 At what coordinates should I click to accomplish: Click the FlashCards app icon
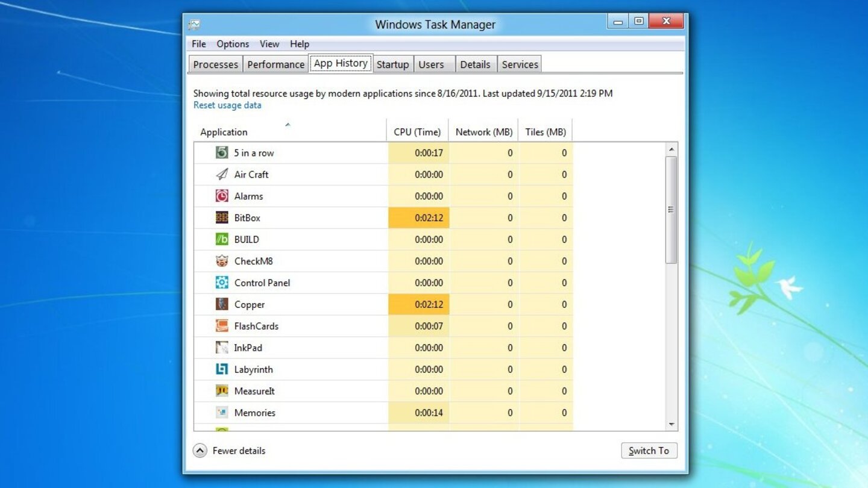pos(222,326)
